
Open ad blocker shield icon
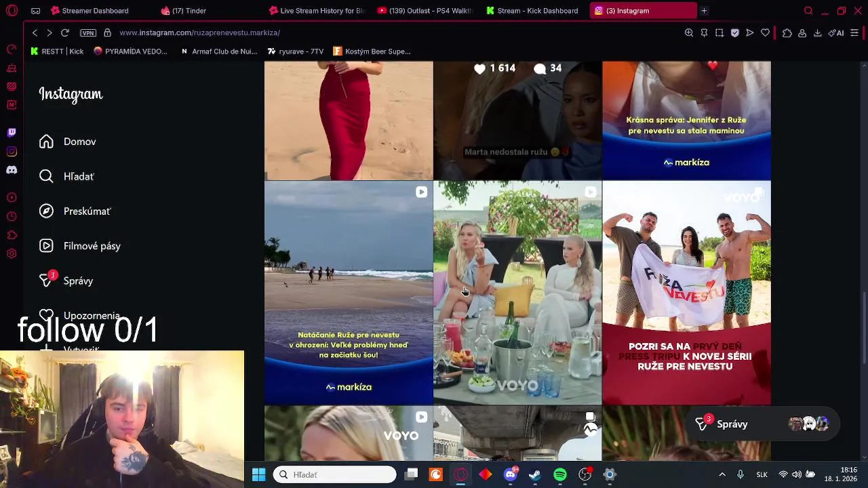(734, 33)
